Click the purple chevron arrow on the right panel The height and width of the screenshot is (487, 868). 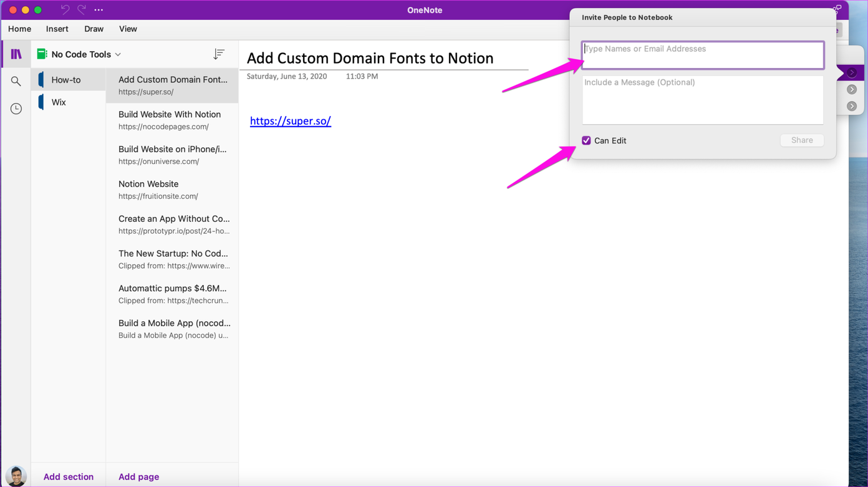[x=851, y=72]
